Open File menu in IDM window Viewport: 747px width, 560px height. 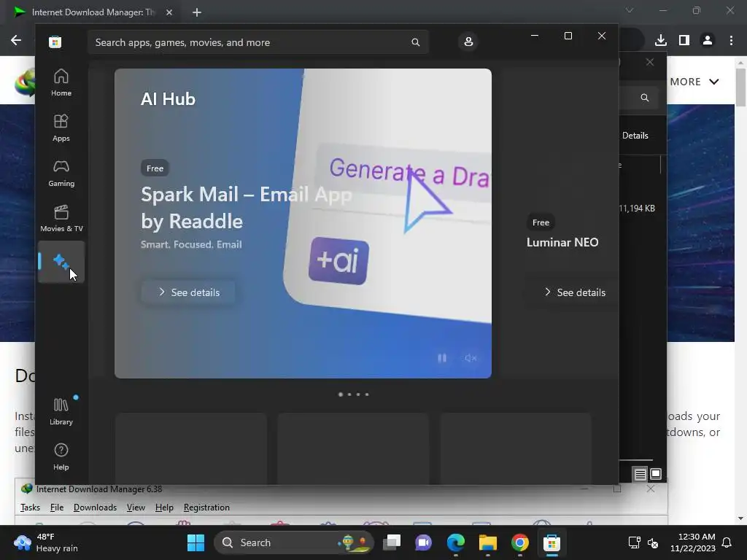click(x=57, y=507)
